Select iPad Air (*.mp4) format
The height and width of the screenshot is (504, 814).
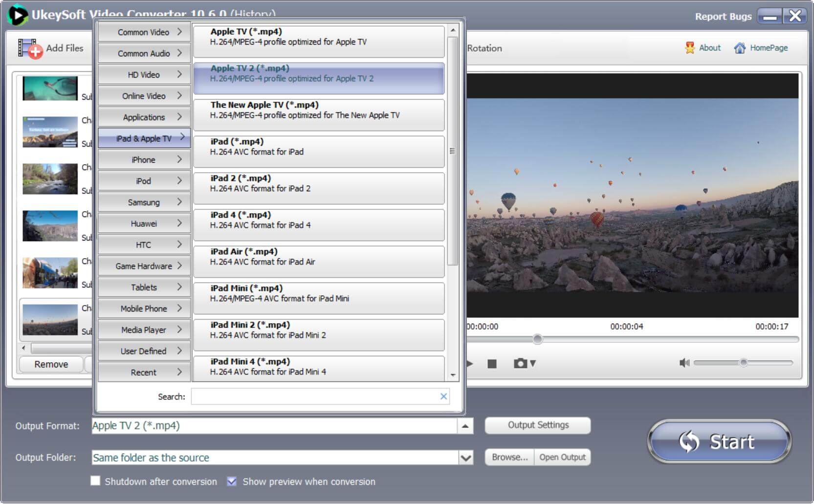(319, 262)
